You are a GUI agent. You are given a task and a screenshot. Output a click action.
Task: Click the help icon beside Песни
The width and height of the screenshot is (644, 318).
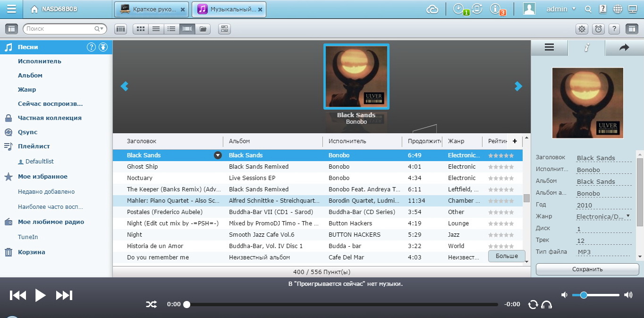pyautogui.click(x=91, y=47)
